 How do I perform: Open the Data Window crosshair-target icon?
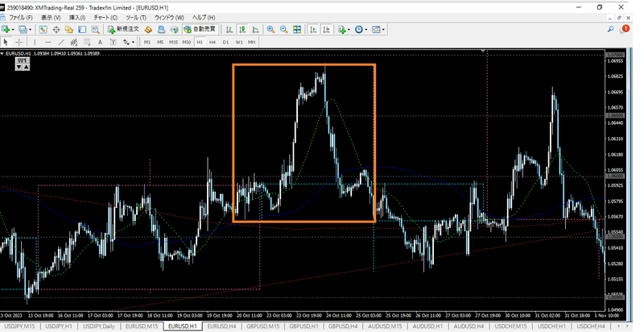56,29
